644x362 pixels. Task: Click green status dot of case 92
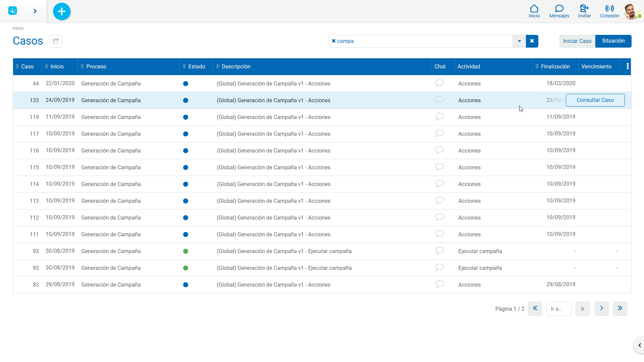pos(185,268)
